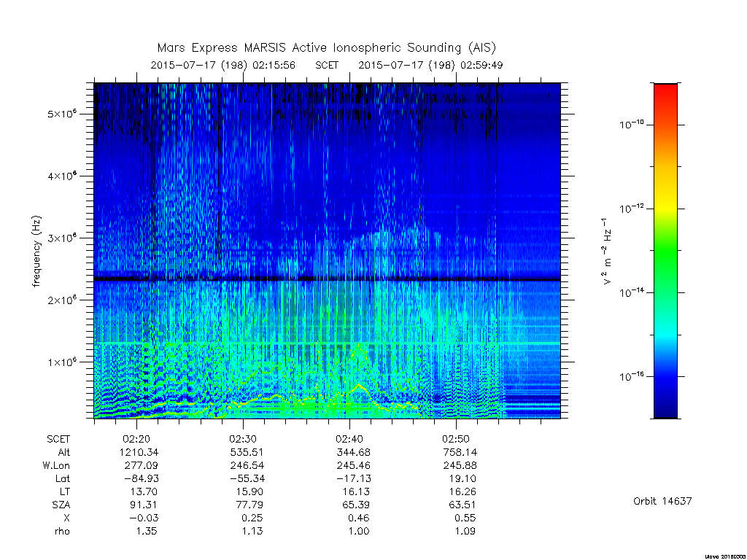Click the 02:20 SCET time label
The image size is (747, 560).
pos(136,438)
